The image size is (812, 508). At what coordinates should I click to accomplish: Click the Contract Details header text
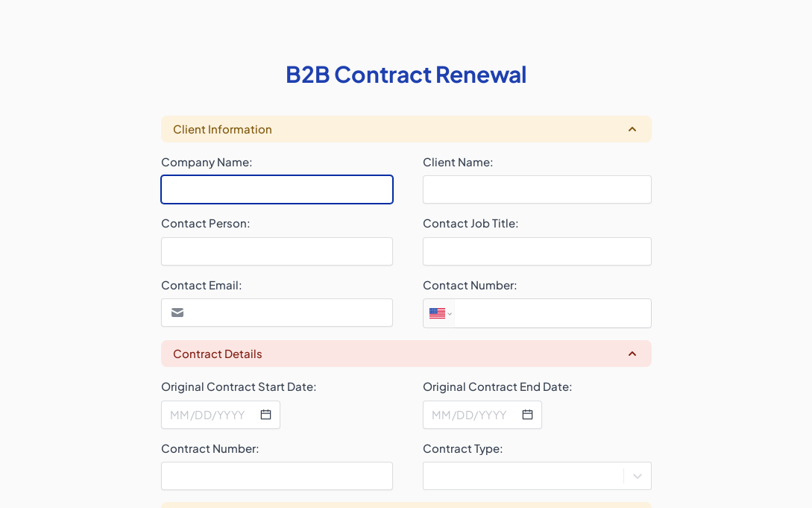click(218, 354)
